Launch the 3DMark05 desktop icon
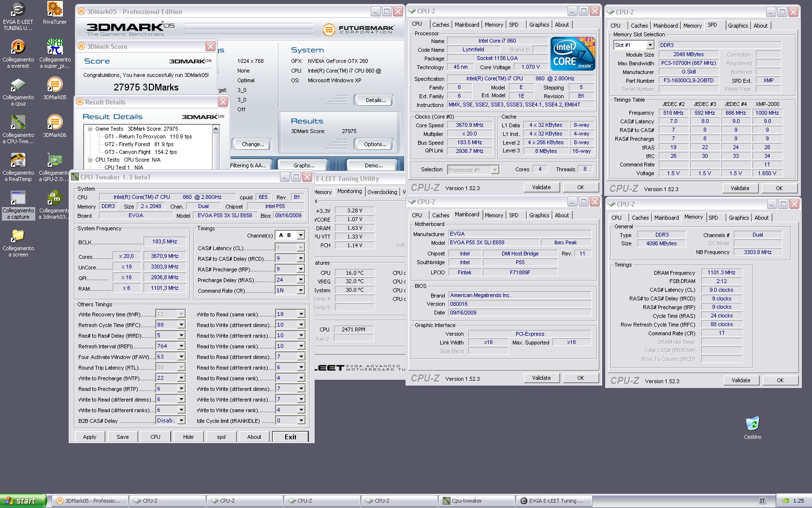This screenshot has width=812, height=508. pyautogui.click(x=55, y=89)
